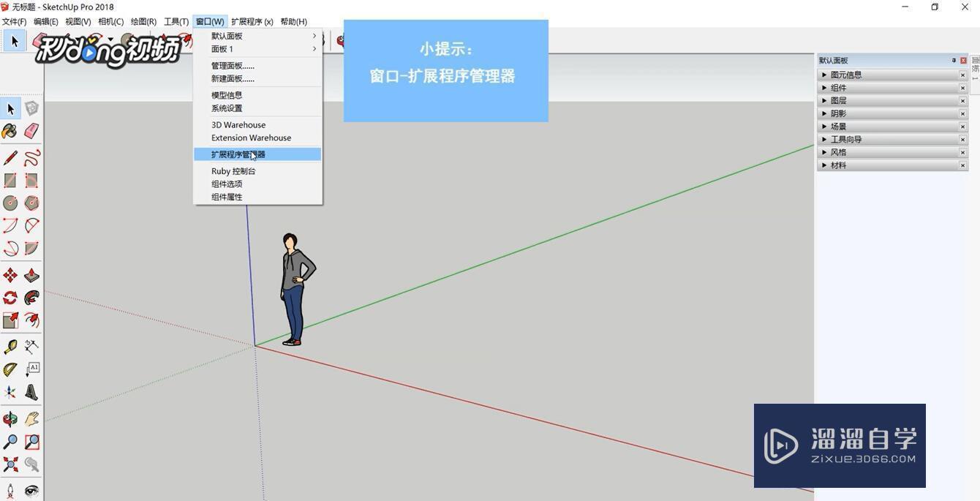980x501 pixels.
Task: Open the 帮助(H) menu
Action: (x=293, y=22)
